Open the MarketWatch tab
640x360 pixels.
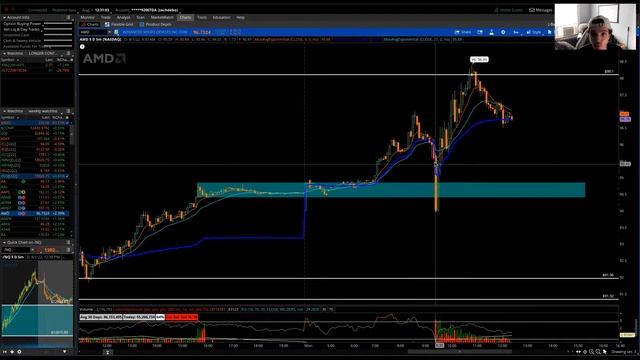click(x=162, y=18)
